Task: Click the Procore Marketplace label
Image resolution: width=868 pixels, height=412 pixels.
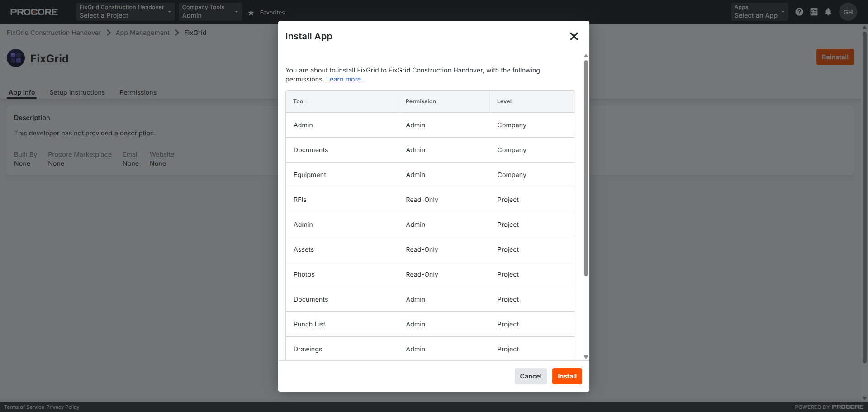Action: [x=80, y=154]
